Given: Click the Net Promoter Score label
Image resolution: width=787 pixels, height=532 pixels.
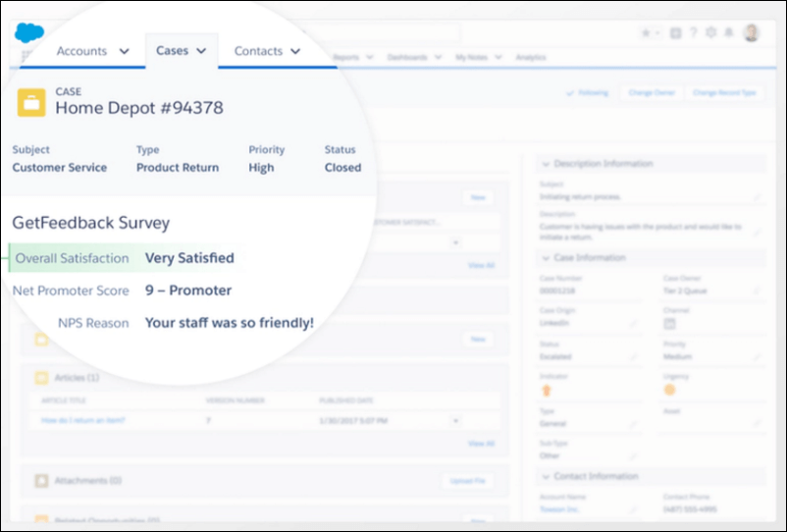Looking at the screenshot, I should pos(71,291).
